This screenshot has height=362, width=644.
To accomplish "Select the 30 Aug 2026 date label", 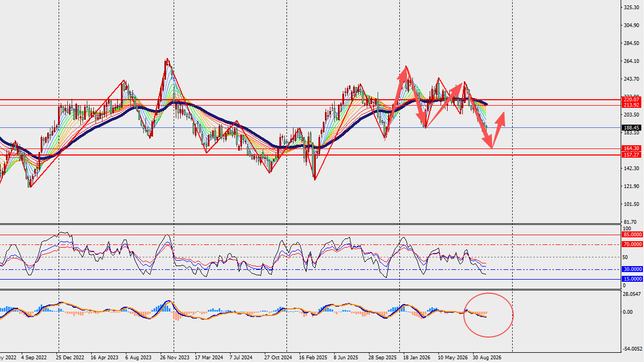I will pos(487,358).
